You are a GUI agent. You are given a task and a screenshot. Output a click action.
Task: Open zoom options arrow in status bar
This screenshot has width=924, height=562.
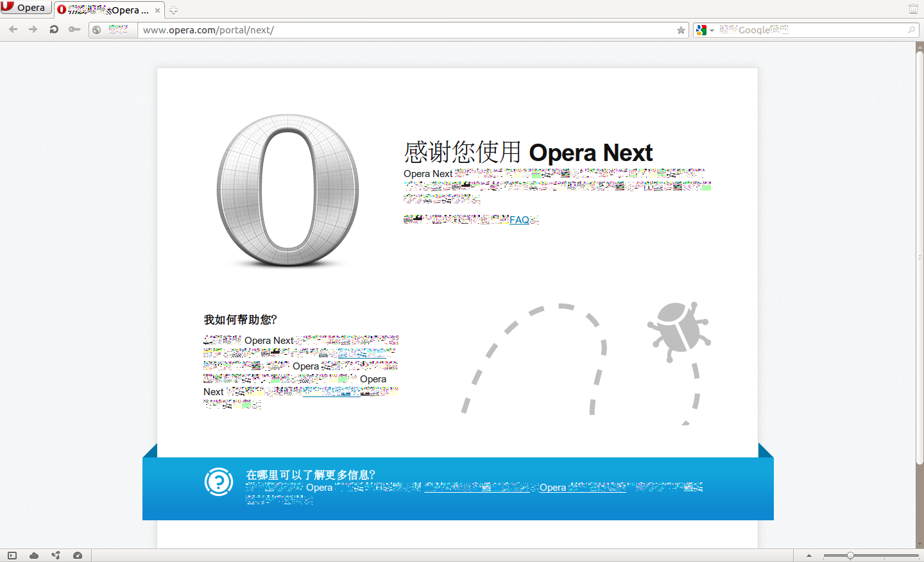(809, 556)
